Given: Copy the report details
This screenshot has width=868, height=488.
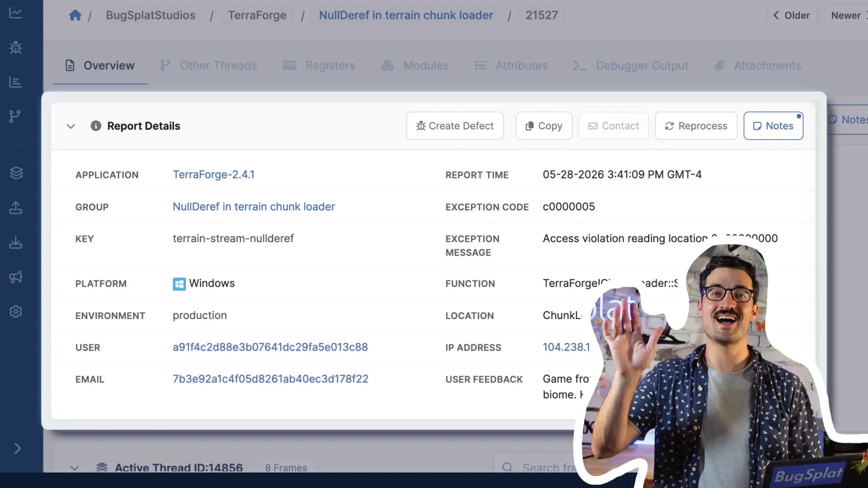Looking at the screenshot, I should (x=544, y=126).
